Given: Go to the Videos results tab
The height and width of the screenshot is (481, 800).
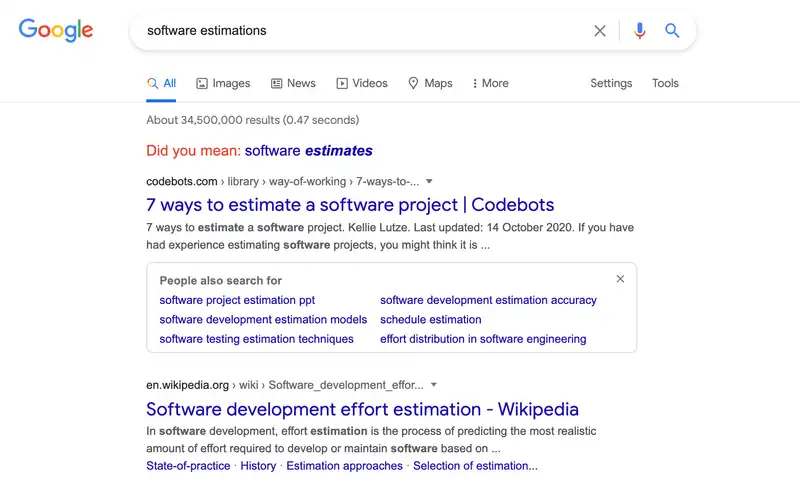Looking at the screenshot, I should (362, 83).
